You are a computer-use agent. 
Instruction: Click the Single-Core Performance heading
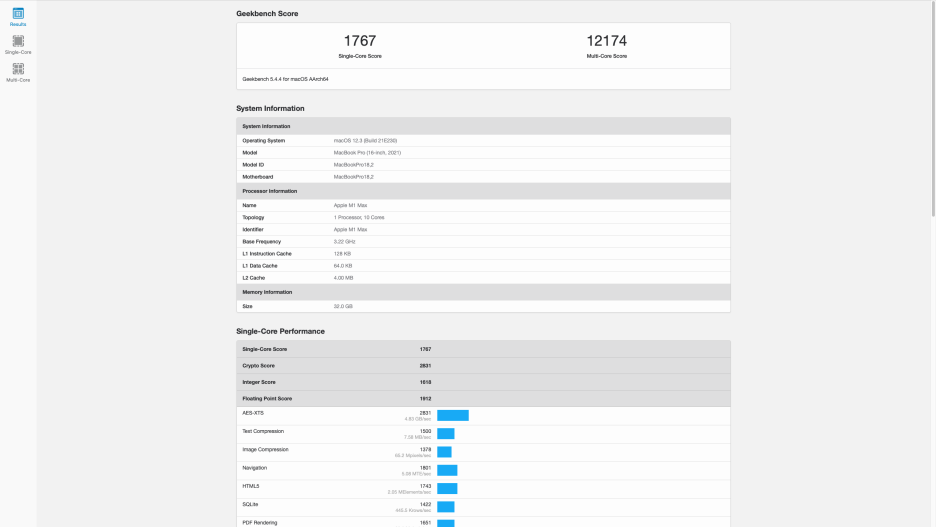pyautogui.click(x=280, y=331)
